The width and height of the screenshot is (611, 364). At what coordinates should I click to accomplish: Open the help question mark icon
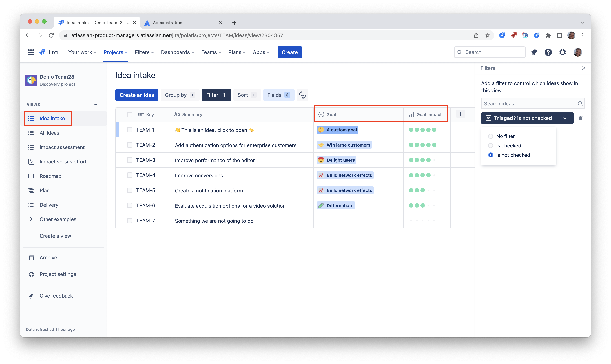coord(548,52)
